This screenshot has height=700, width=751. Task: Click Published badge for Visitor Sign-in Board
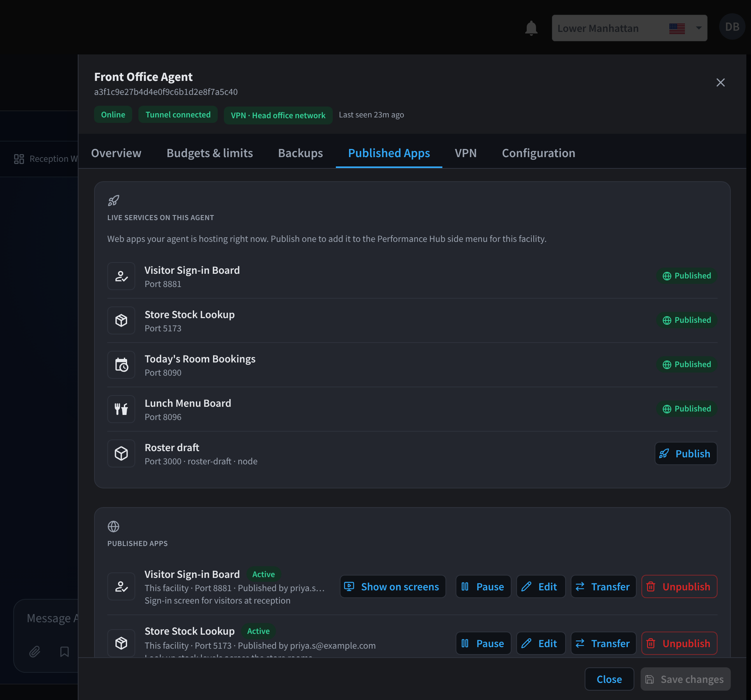point(687,276)
